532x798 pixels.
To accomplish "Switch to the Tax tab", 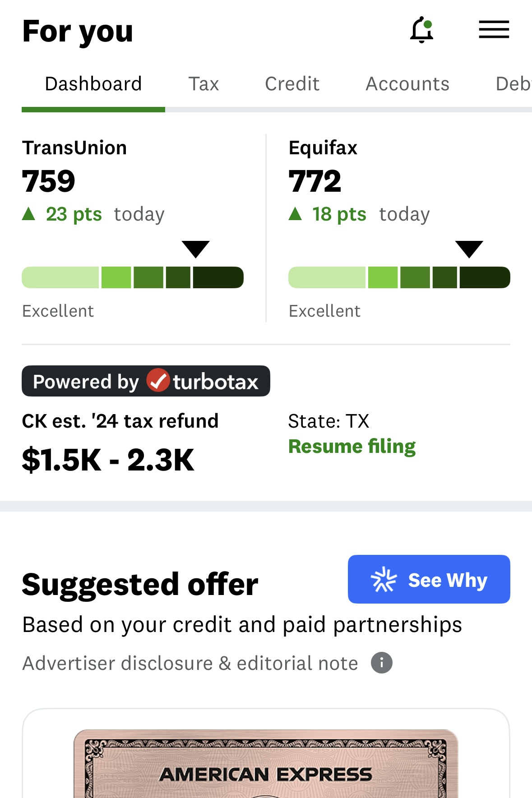I will point(204,84).
